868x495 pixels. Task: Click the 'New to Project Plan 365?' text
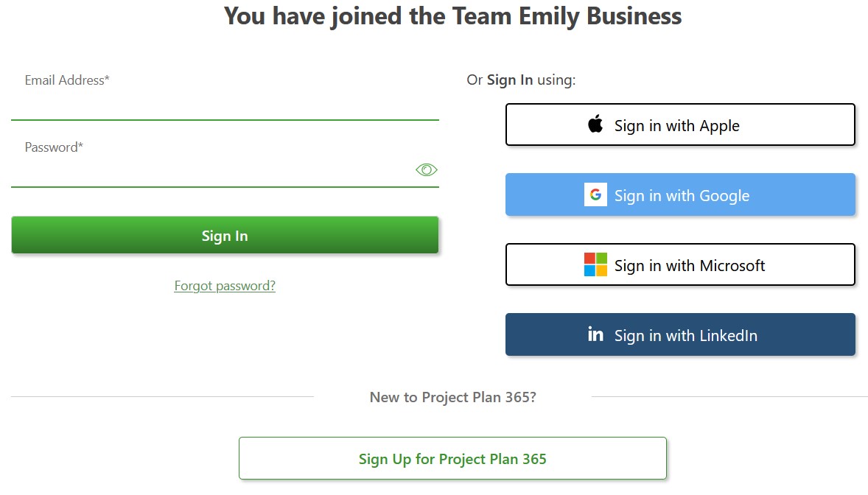click(x=453, y=398)
